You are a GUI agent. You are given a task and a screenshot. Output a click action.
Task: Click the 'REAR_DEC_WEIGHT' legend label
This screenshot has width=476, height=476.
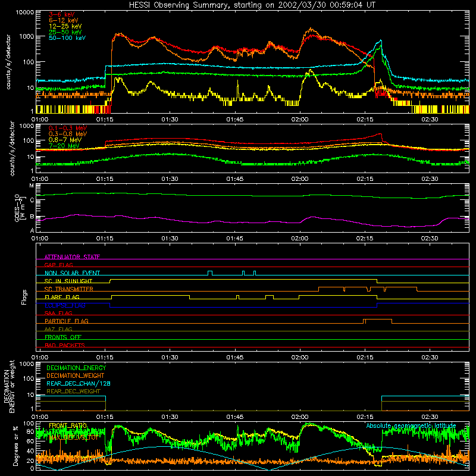pos(73,392)
